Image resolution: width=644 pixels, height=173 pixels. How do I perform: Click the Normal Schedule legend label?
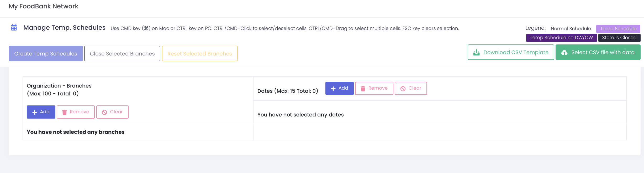(571, 29)
